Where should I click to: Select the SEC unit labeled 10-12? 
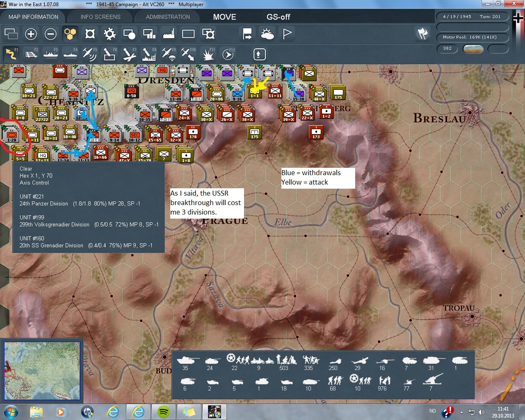[135, 135]
